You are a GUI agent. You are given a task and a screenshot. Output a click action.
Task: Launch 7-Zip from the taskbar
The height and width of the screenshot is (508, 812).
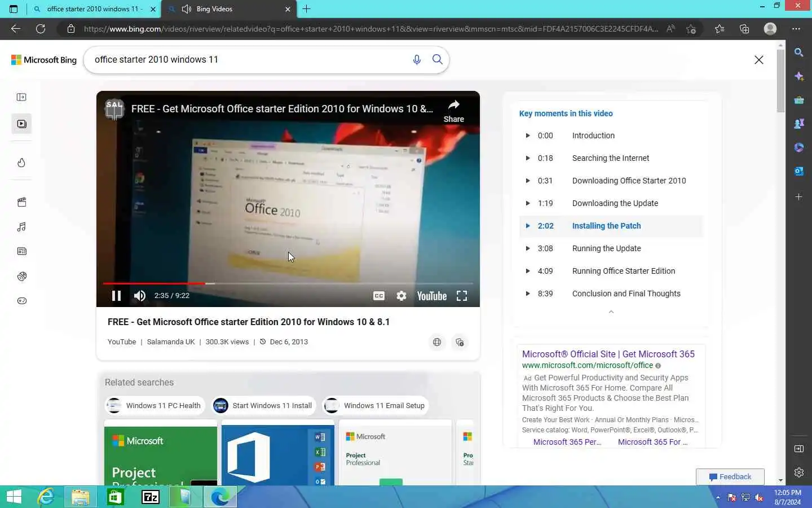pyautogui.click(x=151, y=497)
